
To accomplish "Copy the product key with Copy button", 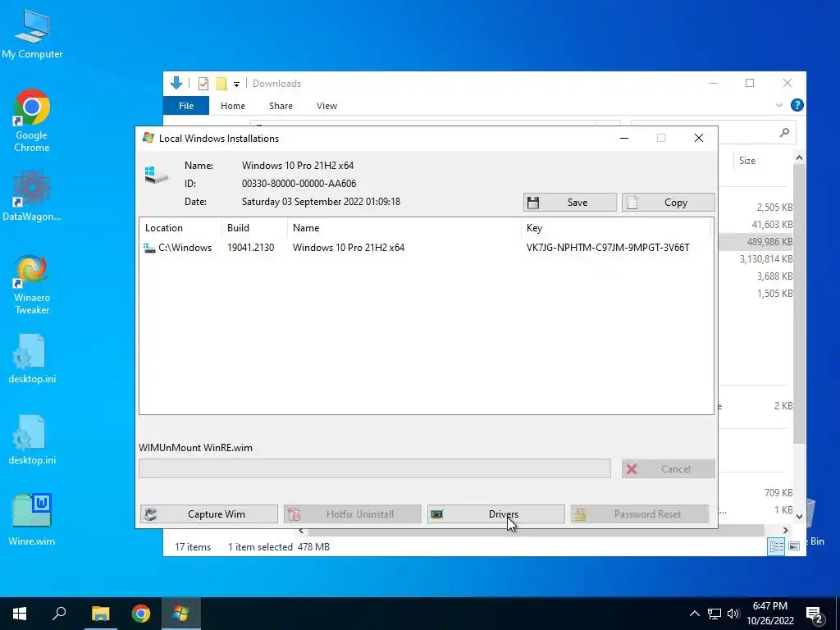I will coord(668,203).
